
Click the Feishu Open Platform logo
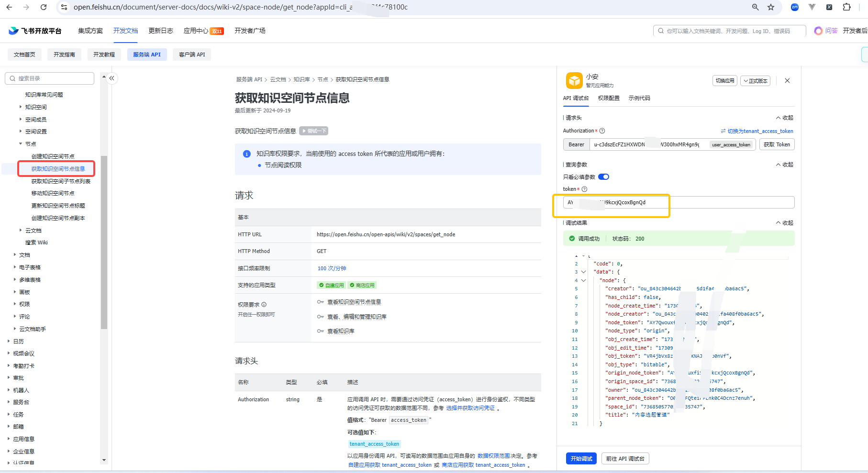point(35,31)
